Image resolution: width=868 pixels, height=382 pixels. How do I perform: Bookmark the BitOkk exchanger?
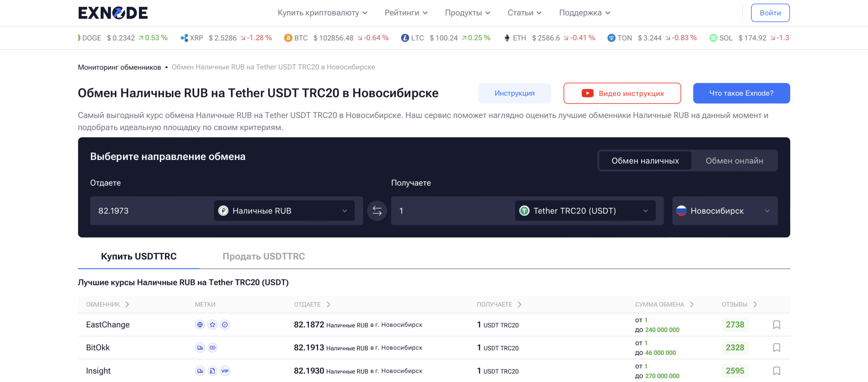(x=777, y=348)
